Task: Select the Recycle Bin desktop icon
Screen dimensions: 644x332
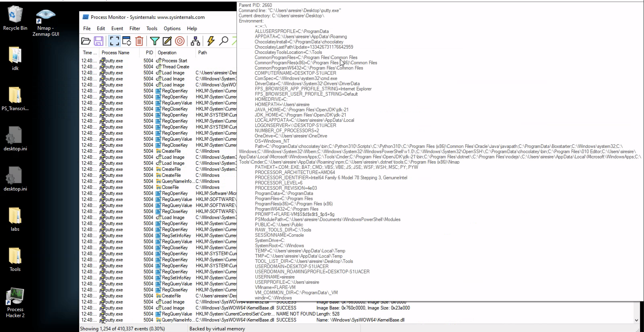Action: 15,18
